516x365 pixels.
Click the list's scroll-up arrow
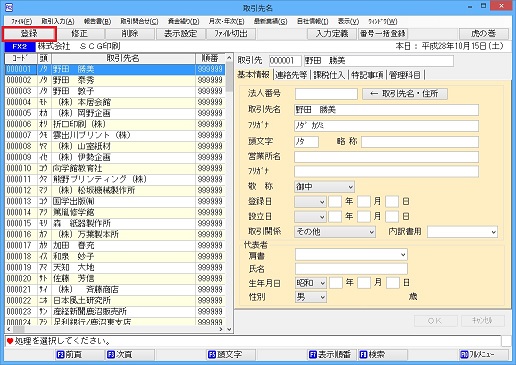point(229,58)
